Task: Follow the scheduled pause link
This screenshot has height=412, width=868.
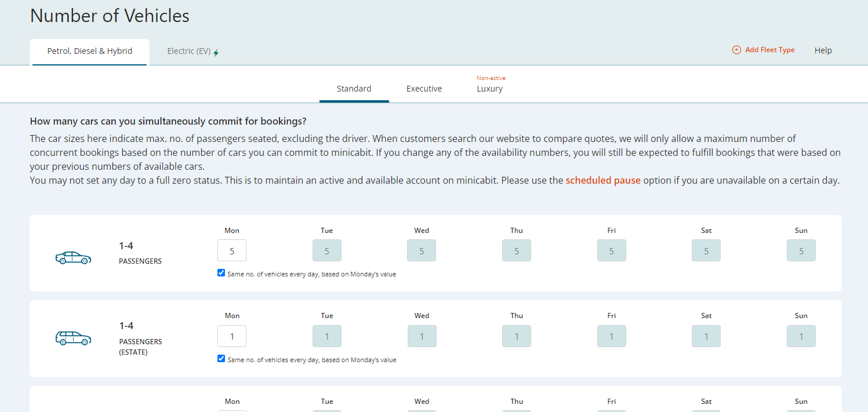Action: coord(603,180)
